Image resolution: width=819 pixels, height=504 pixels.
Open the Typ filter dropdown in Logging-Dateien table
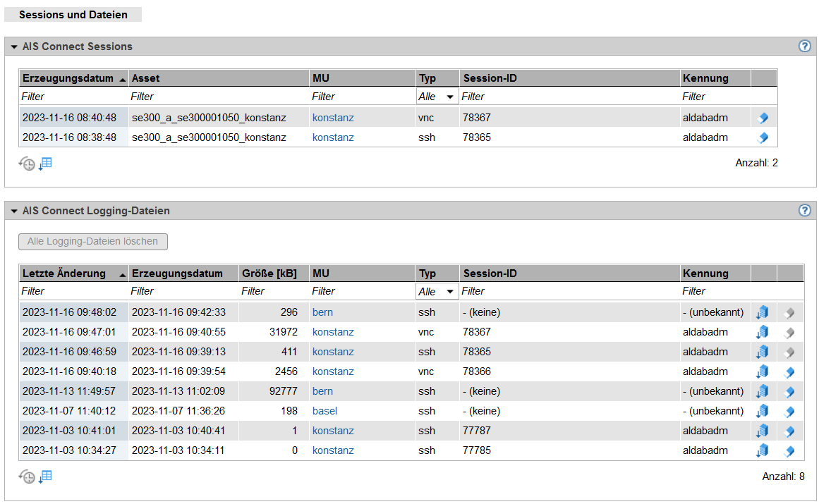[x=436, y=292]
